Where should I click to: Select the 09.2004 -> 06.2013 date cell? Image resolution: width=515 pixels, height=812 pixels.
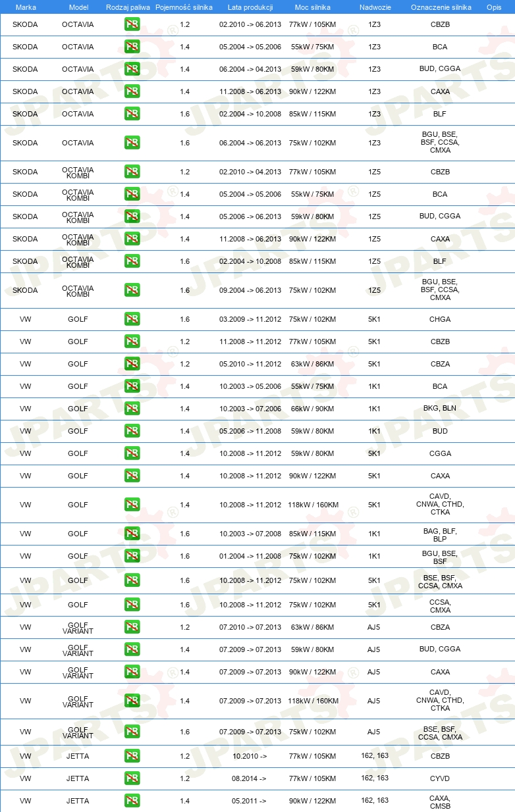tap(250, 290)
